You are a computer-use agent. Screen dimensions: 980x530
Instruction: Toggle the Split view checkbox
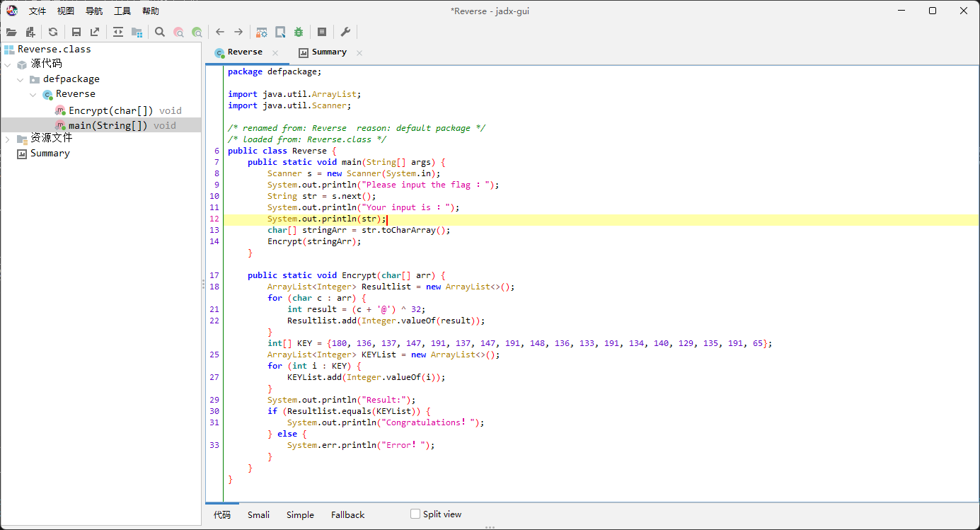(x=415, y=514)
